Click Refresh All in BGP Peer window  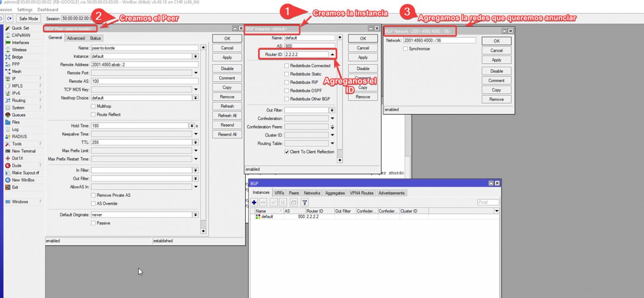227,116
